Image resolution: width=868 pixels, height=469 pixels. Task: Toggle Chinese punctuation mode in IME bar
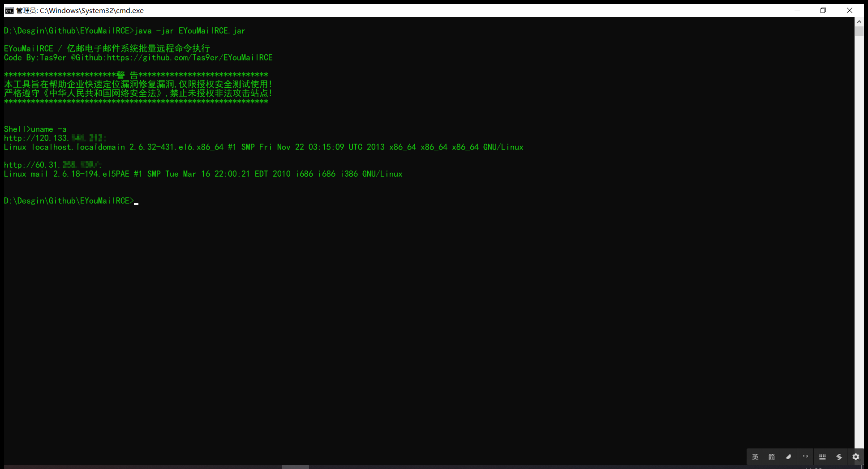[x=805, y=457]
